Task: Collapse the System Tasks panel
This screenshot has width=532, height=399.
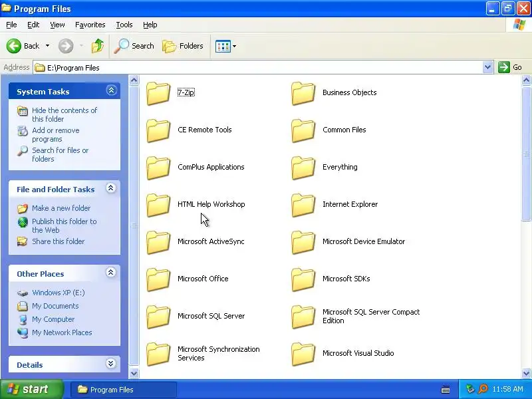Action: coord(111,90)
